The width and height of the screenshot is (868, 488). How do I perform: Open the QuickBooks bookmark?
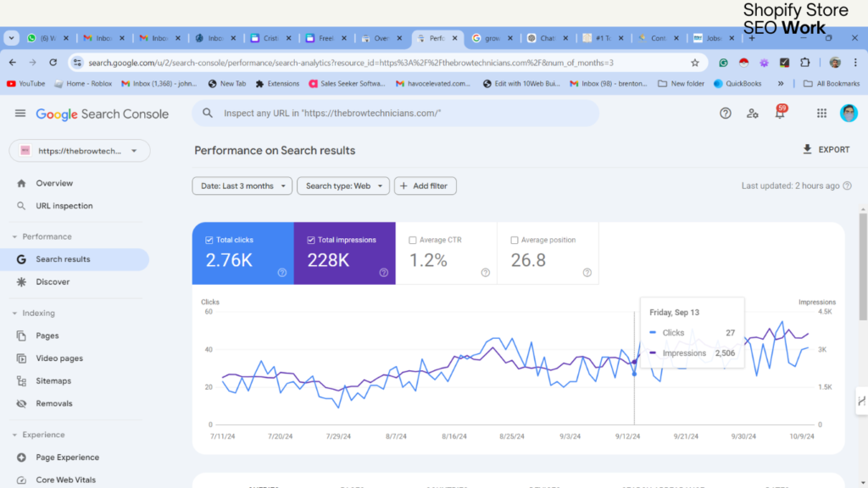point(737,84)
